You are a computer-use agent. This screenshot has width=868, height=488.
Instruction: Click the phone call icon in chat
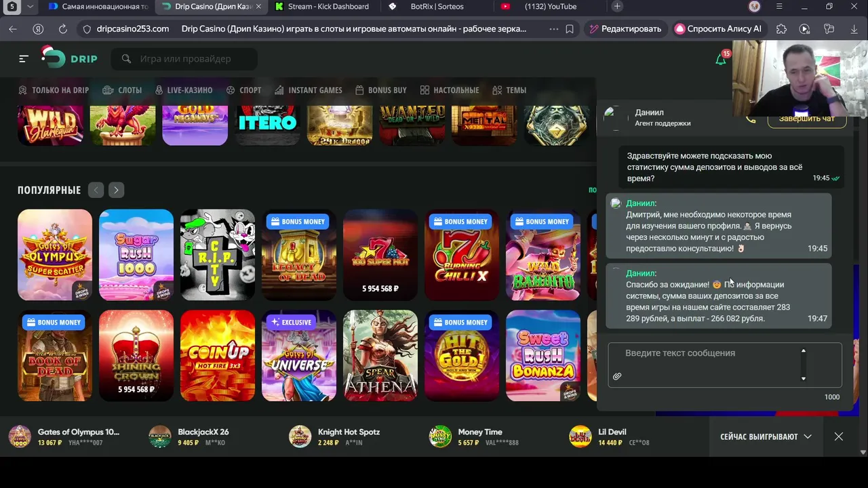(x=751, y=119)
